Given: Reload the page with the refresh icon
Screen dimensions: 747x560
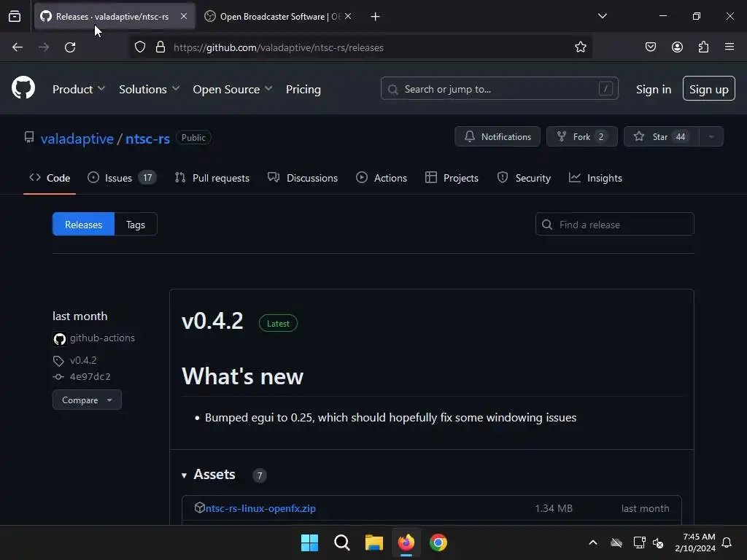Looking at the screenshot, I should coord(70,47).
